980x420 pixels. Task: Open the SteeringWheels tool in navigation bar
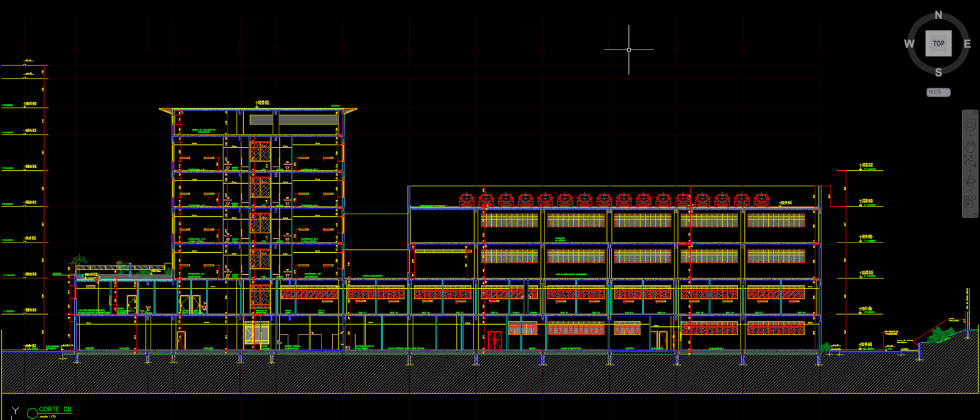tap(970, 125)
